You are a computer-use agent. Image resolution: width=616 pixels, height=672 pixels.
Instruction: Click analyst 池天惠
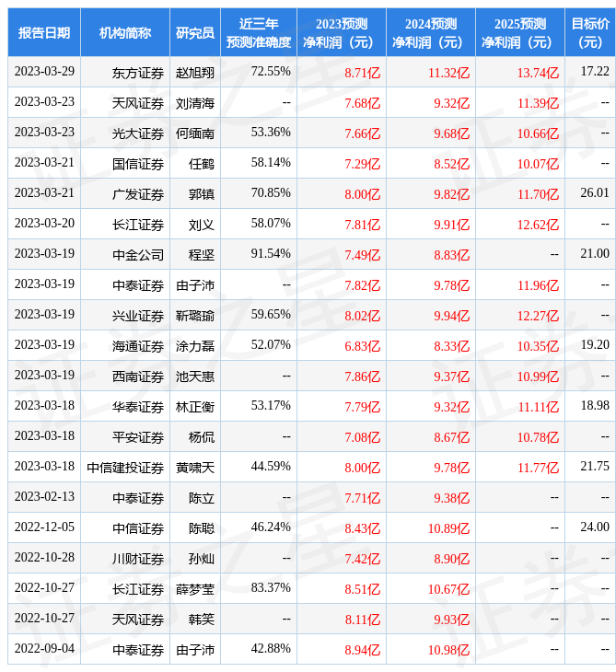pyautogui.click(x=195, y=377)
